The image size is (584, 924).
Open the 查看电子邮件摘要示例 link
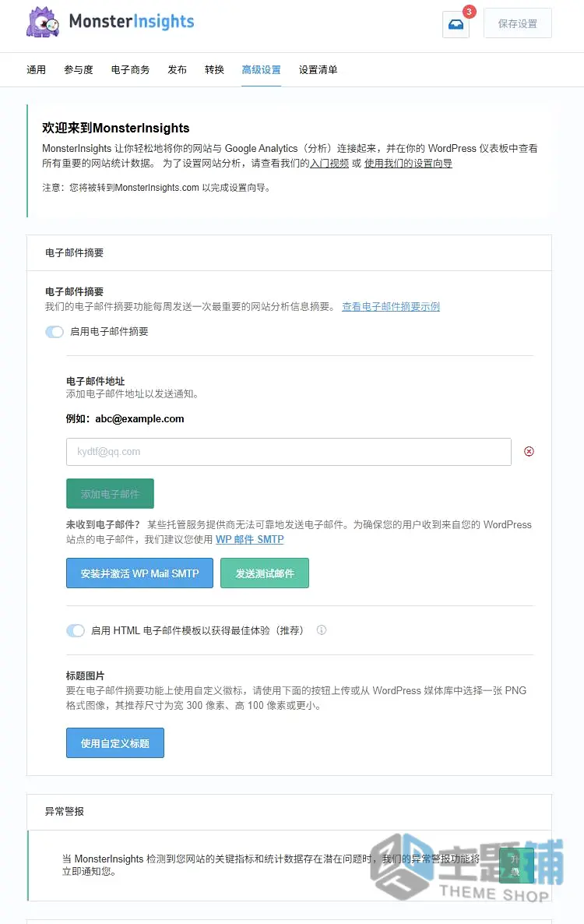pyautogui.click(x=391, y=306)
